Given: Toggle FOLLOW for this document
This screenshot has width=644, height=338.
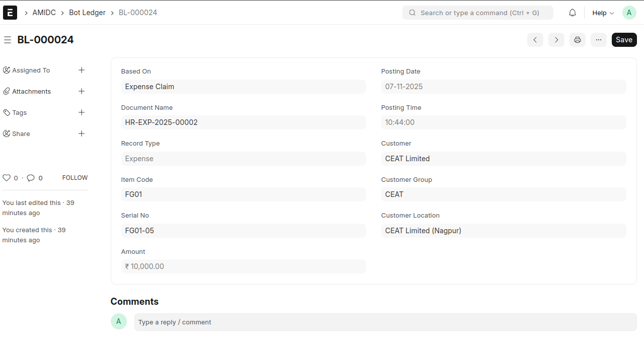Looking at the screenshot, I should (75, 178).
